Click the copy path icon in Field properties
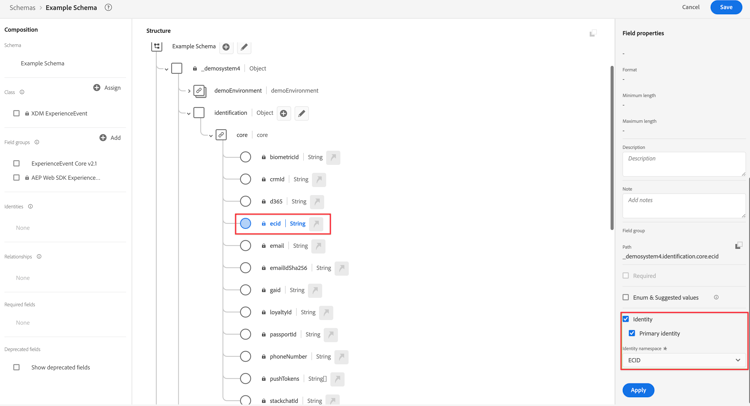Viewport: 750px width, 406px height. 738,246
